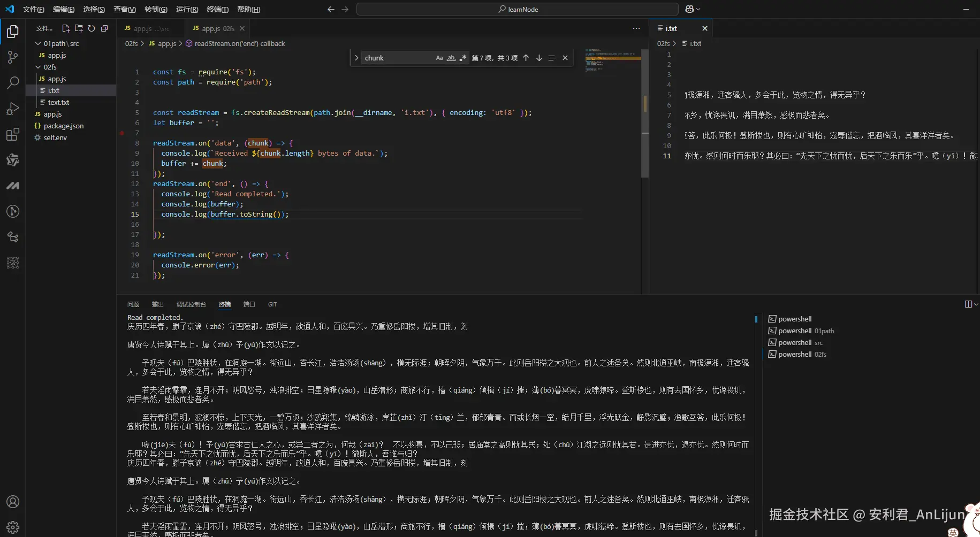Viewport: 980px width, 537px height.
Task: Open package.json in the Explorer
Action: 63,126
